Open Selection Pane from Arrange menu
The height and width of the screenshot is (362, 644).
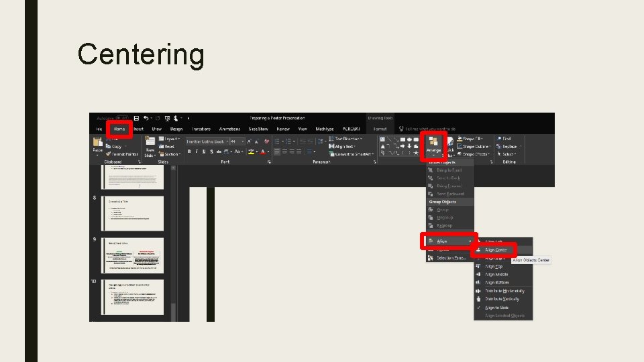point(449,258)
